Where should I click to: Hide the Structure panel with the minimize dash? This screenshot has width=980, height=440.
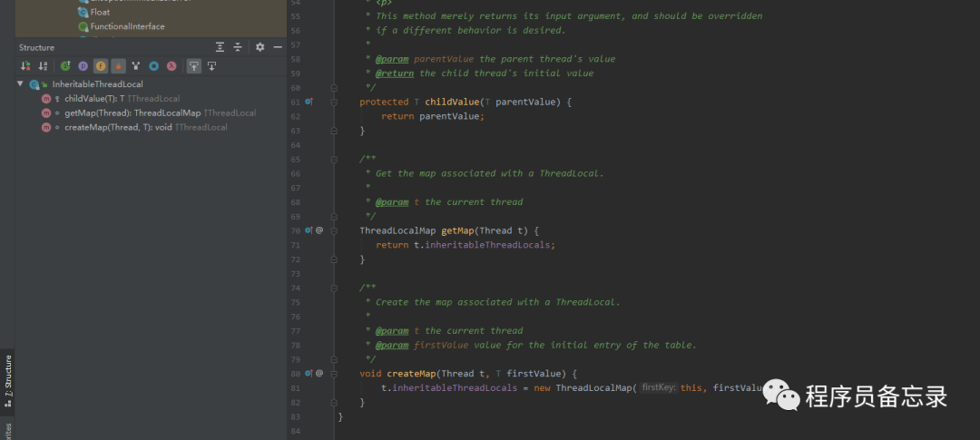[279, 47]
